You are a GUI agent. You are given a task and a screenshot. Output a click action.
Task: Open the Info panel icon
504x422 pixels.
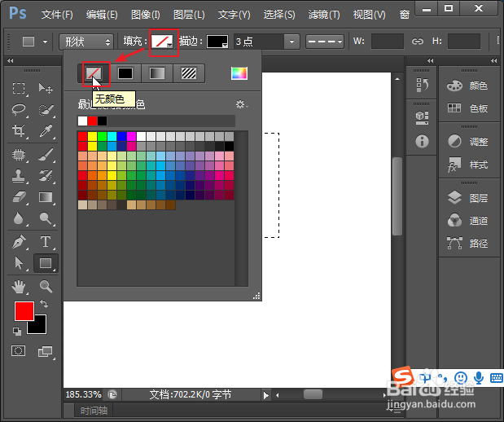point(422,141)
